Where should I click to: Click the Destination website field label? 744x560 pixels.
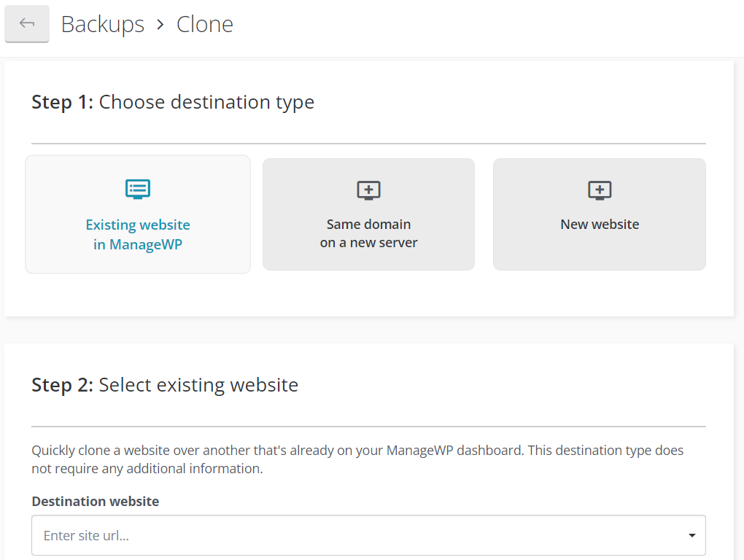tap(96, 501)
